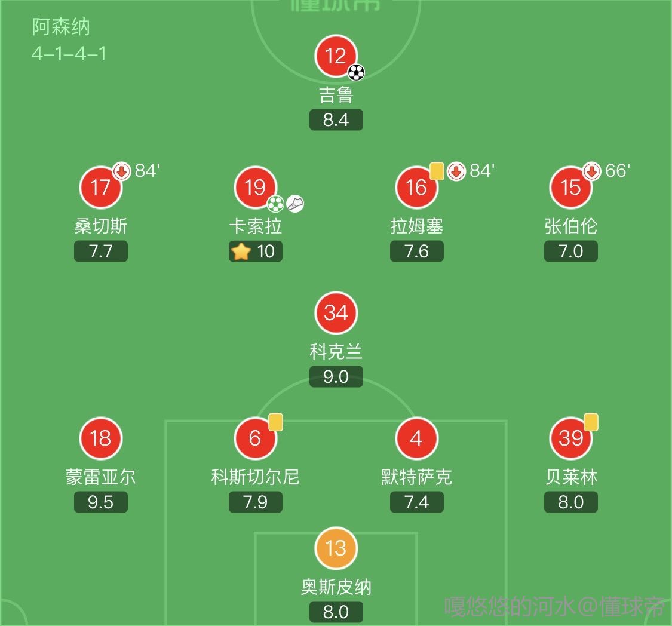Tap the number 4 player circle

(416, 438)
